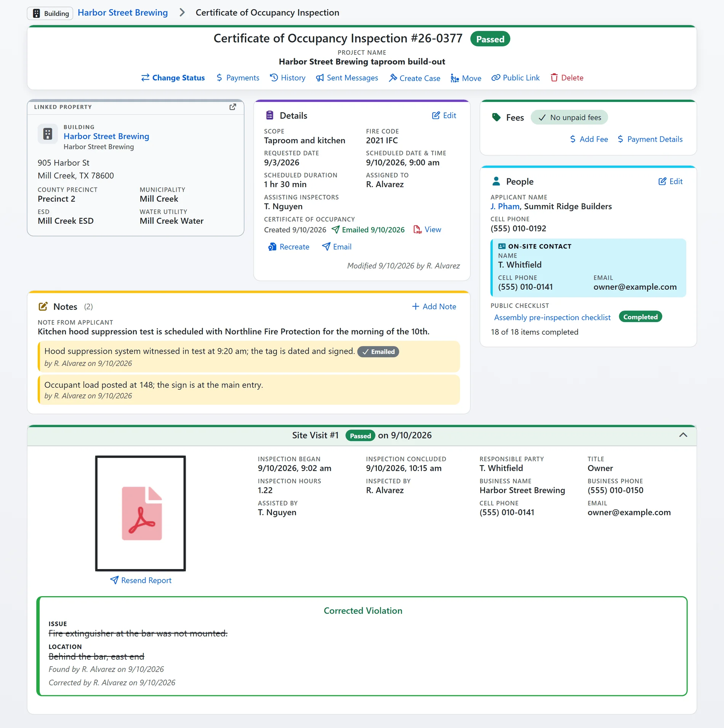This screenshot has width=724, height=728.
Task: Create Case from this inspection
Action: point(415,78)
